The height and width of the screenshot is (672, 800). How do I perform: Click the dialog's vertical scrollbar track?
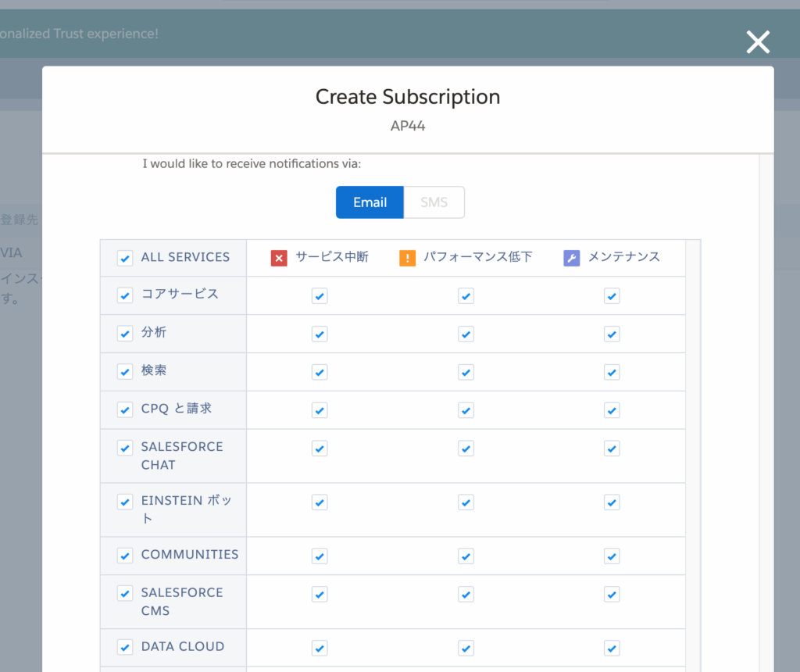tap(766, 406)
